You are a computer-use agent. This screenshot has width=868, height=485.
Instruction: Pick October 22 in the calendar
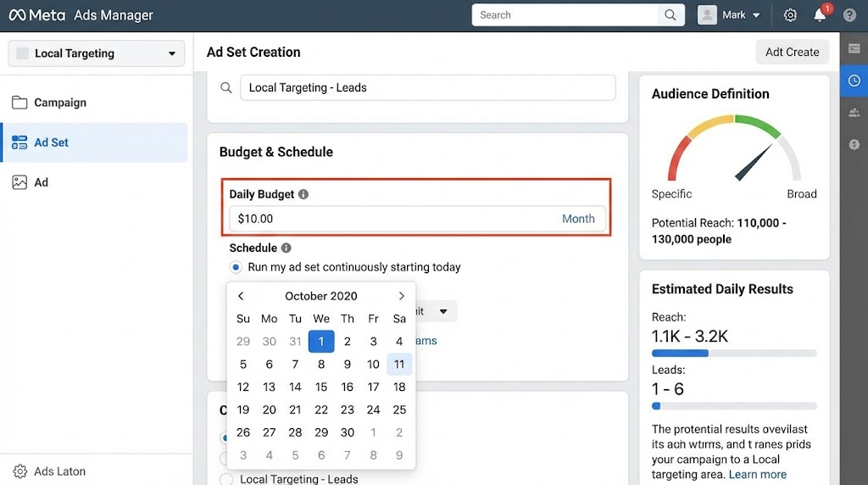tap(321, 410)
